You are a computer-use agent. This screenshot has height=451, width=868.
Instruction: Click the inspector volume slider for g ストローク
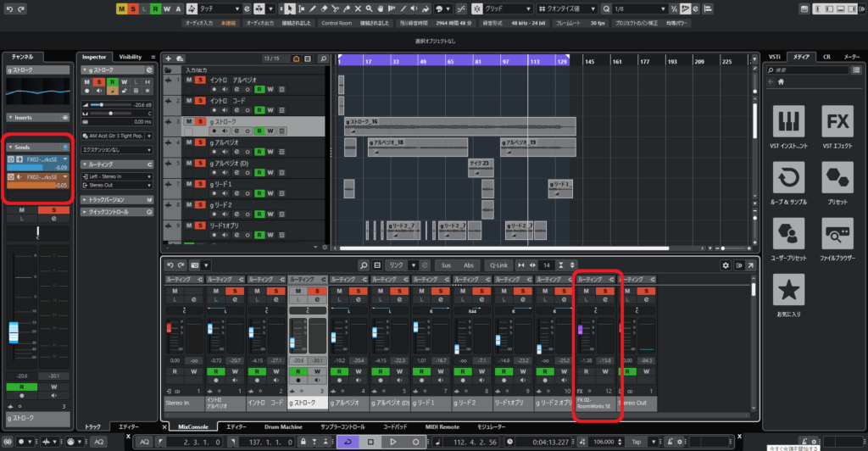[x=108, y=104]
